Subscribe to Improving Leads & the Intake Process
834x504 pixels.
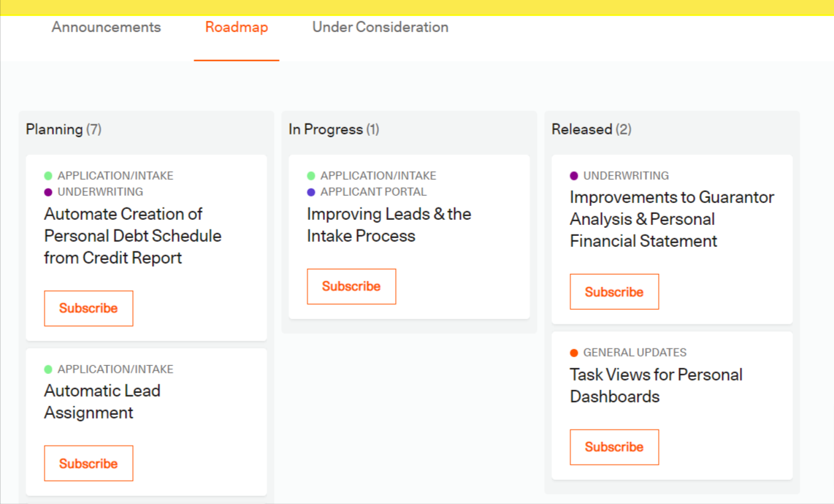pyautogui.click(x=351, y=286)
